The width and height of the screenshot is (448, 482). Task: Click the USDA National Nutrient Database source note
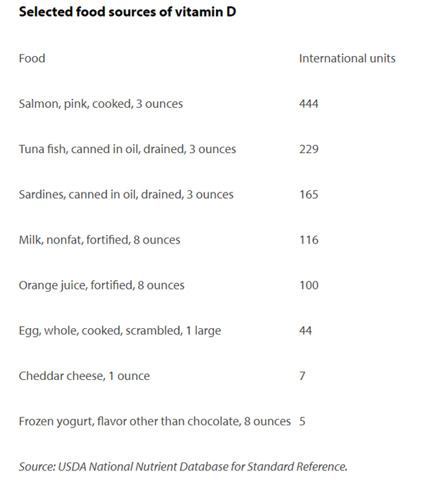coord(183,466)
